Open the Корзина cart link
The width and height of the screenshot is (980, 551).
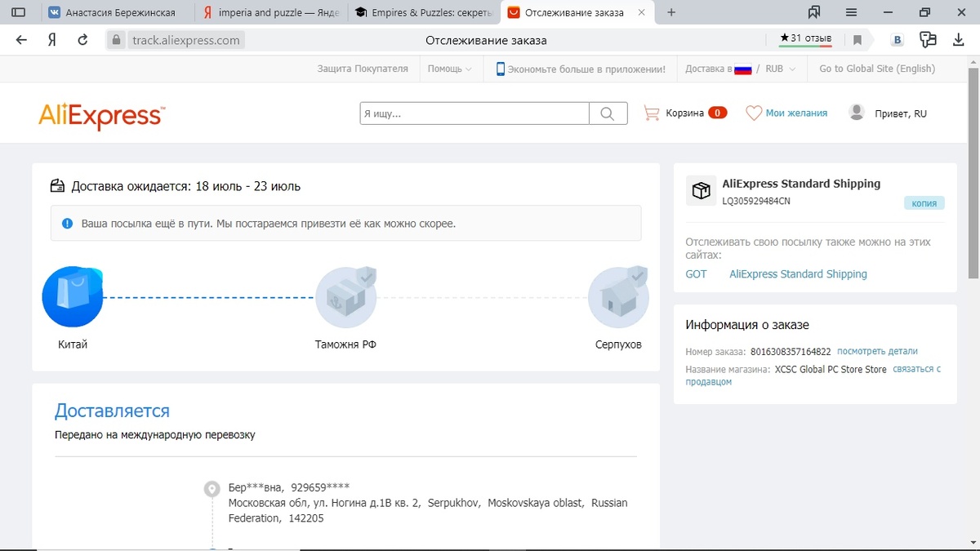click(x=684, y=113)
